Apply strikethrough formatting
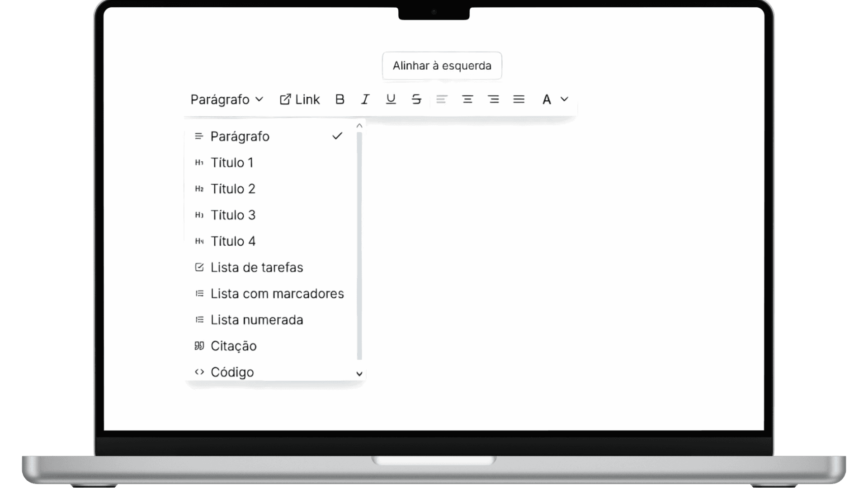The image size is (868, 488). tap(416, 99)
